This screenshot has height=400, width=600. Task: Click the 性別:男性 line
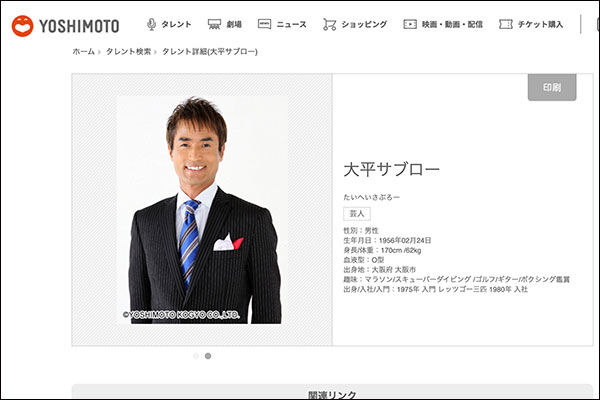361,230
